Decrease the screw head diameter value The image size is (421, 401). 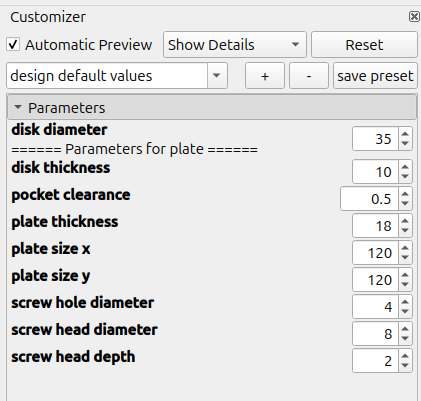click(x=405, y=338)
